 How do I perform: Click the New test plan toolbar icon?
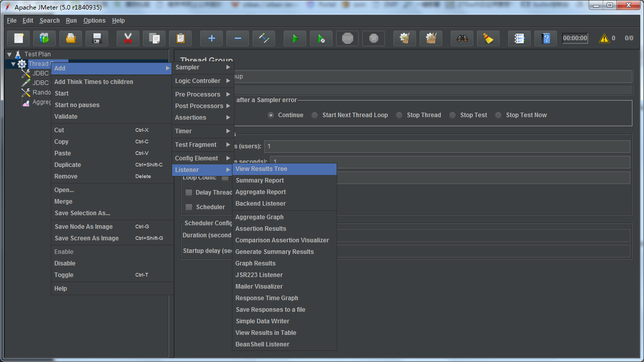tap(19, 38)
